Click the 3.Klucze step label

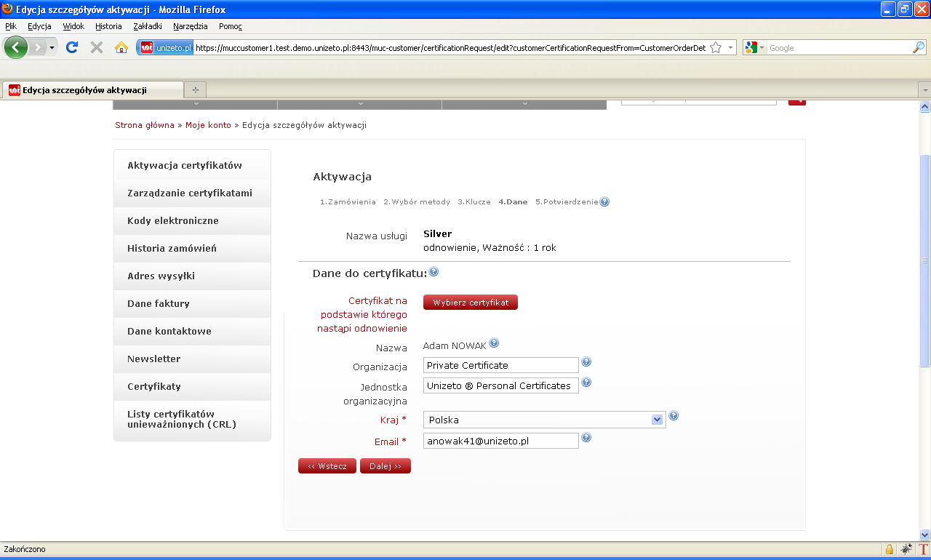coord(474,201)
